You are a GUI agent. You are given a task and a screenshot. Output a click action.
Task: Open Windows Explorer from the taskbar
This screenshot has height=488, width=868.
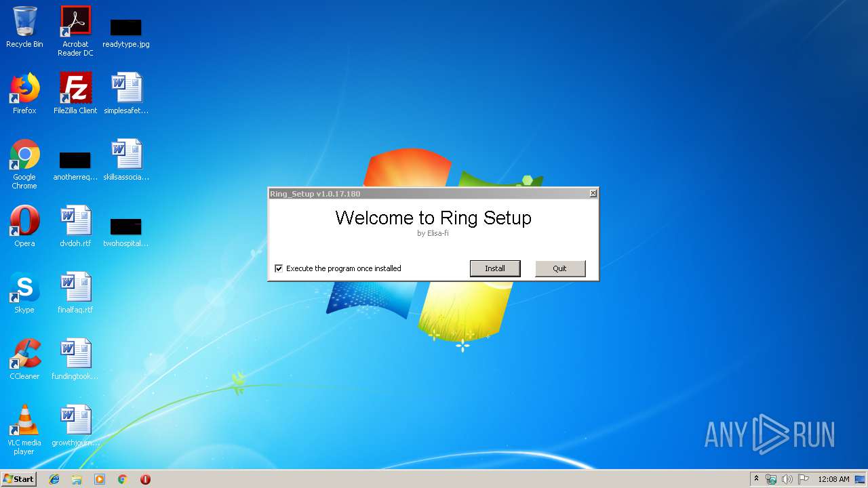(77, 479)
